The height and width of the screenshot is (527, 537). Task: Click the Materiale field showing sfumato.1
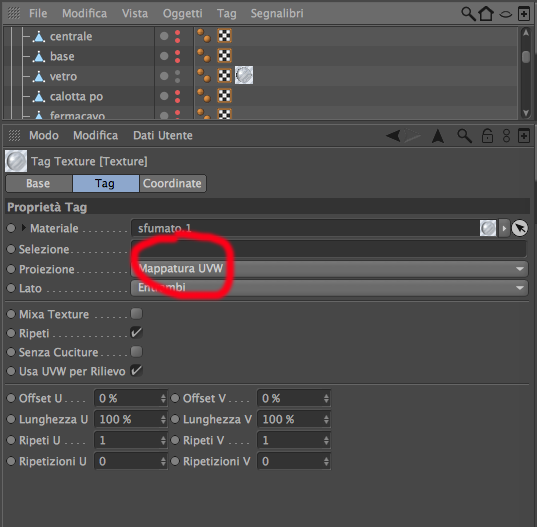point(305,228)
